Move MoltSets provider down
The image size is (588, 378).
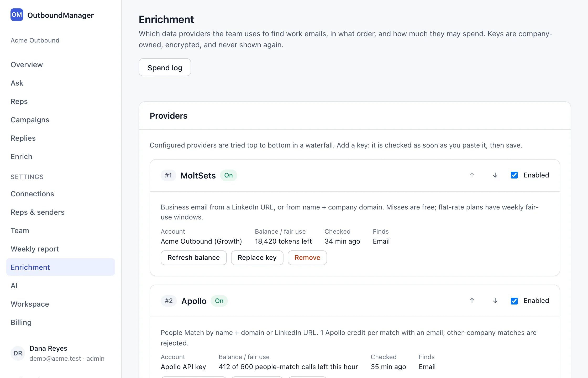coord(495,175)
